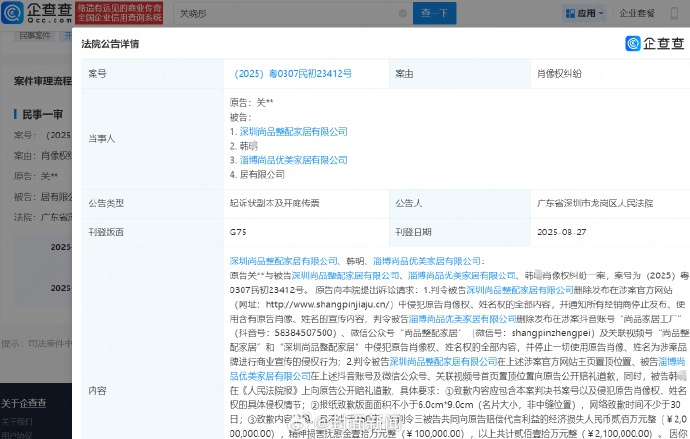
Task: Open 深圳尚品整配家居有限公司 link at the content start
Action: (x=284, y=261)
